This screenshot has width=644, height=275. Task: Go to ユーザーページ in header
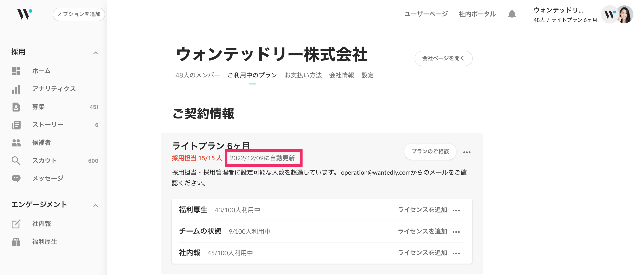[426, 14]
